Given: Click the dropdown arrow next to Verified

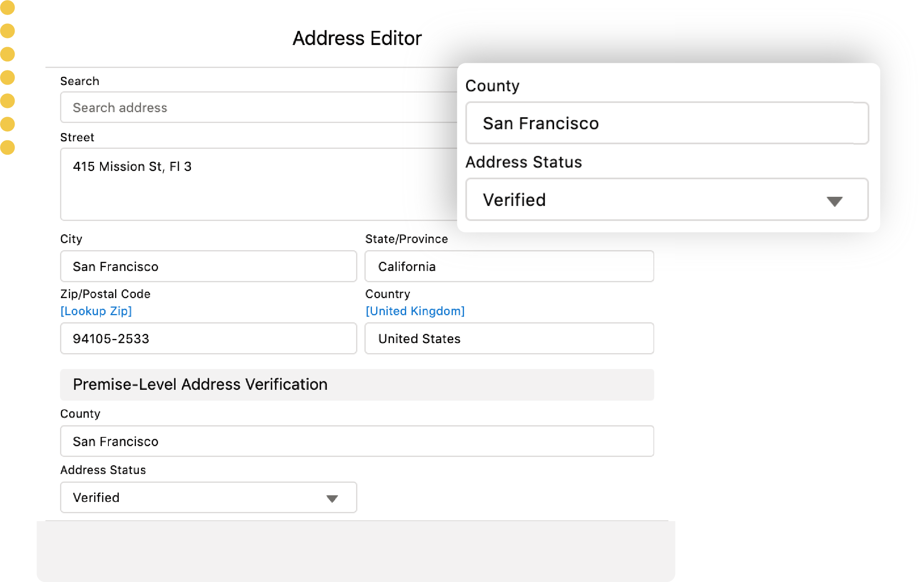Looking at the screenshot, I should [331, 497].
